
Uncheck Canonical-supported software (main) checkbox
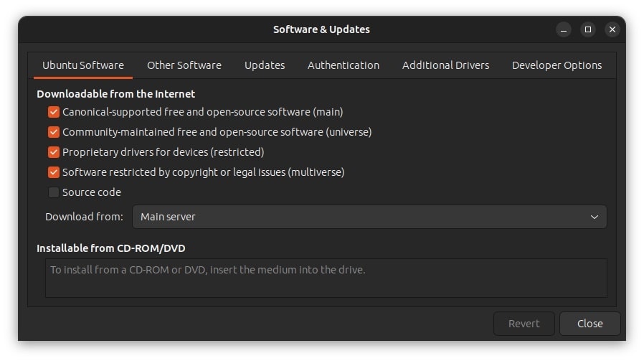point(54,112)
